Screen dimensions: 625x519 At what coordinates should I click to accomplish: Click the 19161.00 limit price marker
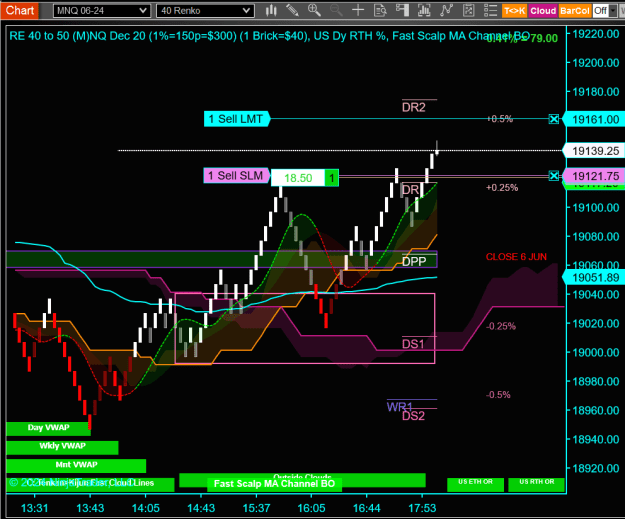[x=595, y=119]
